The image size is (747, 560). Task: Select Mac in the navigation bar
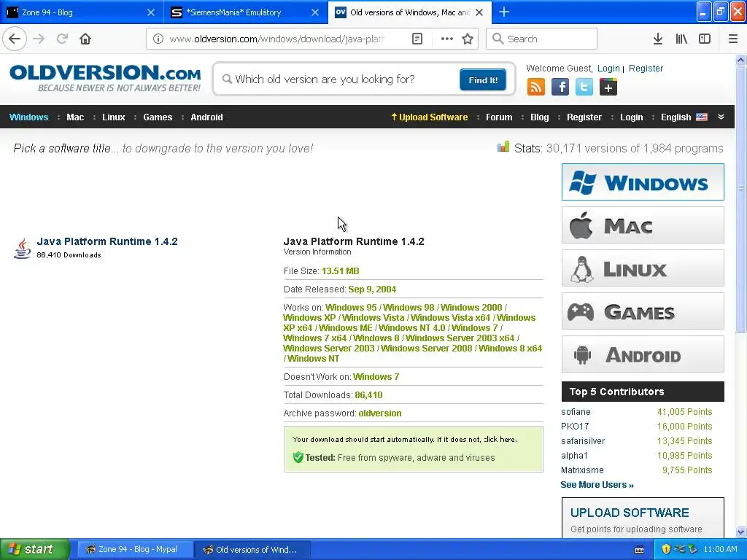pos(75,117)
